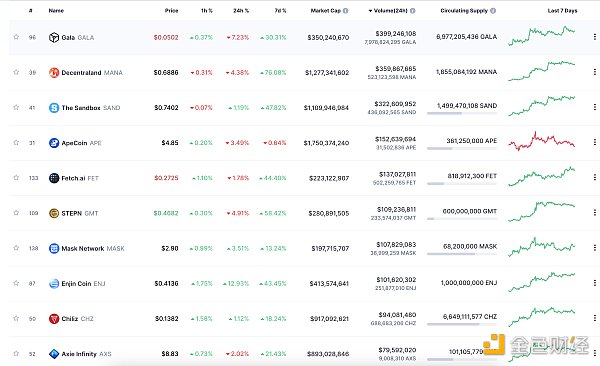Toggle the watchlist star for Enjin Coin

(16, 283)
